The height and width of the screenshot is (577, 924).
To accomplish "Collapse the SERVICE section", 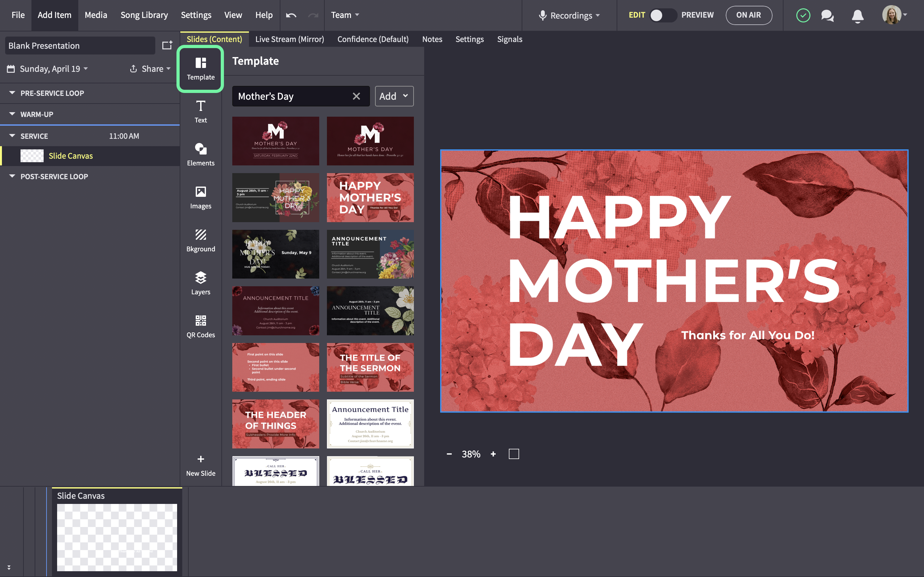I will point(12,136).
